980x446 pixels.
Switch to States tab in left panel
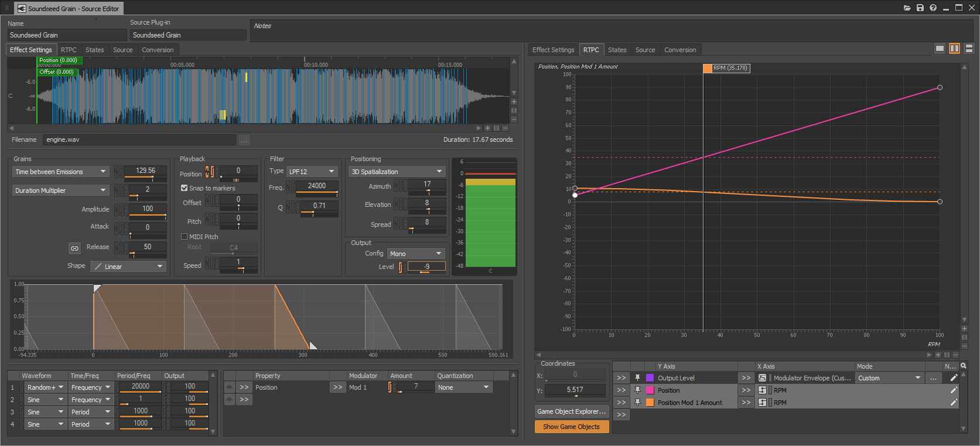pyautogui.click(x=94, y=50)
